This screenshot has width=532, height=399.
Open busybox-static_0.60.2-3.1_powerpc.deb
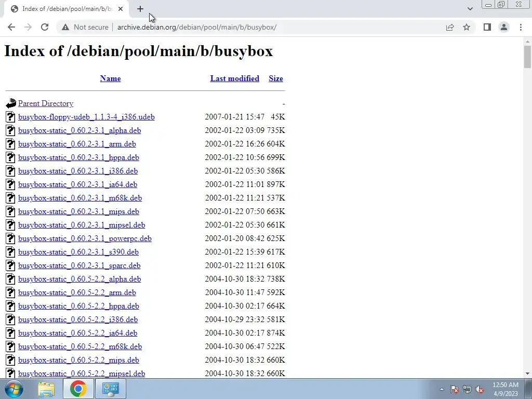pos(85,238)
